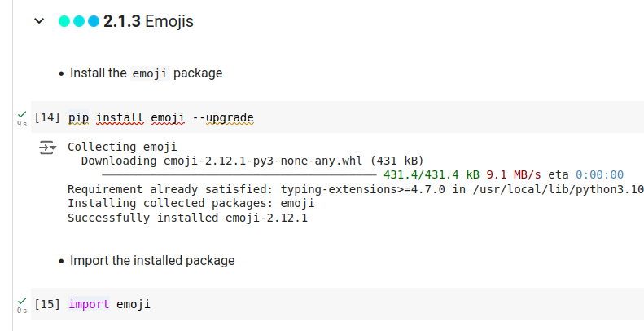
Task: Run cell via the [15] execution count
Action: [48, 305]
